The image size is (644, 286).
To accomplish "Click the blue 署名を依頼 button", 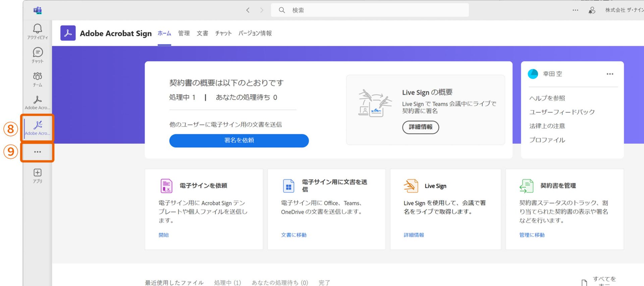I will tap(239, 141).
